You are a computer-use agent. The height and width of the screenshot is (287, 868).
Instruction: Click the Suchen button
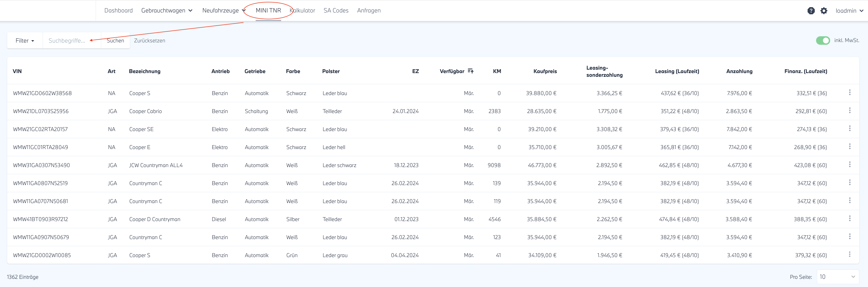(x=115, y=41)
